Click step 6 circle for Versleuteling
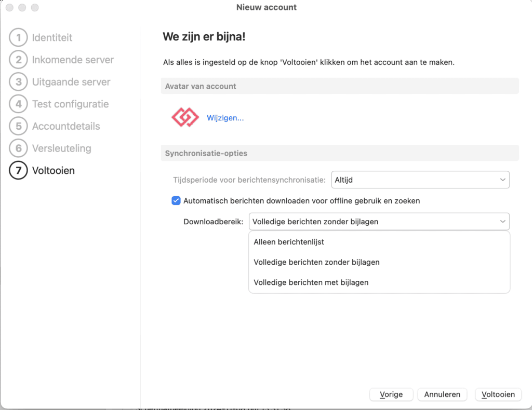The image size is (532, 410). tap(18, 148)
